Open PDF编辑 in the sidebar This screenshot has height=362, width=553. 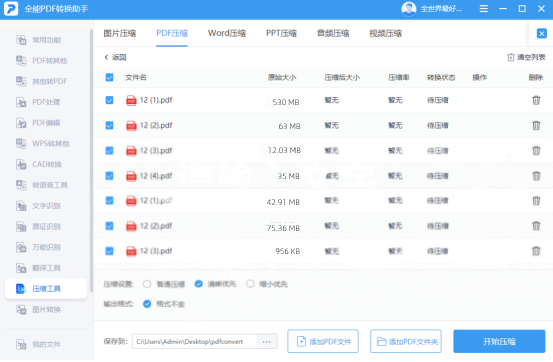[38, 123]
